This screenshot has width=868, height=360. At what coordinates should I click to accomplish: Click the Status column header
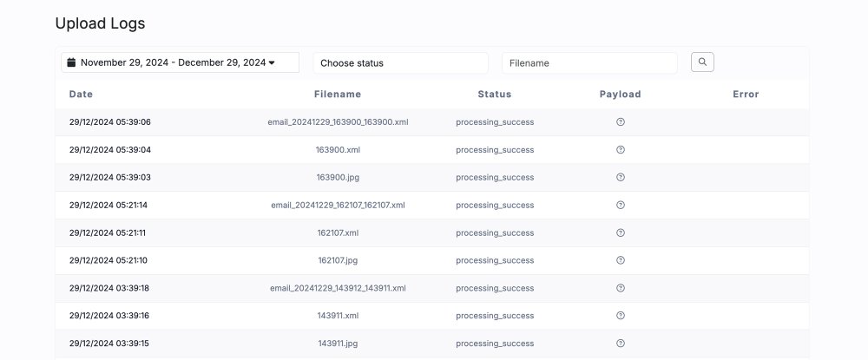495,94
